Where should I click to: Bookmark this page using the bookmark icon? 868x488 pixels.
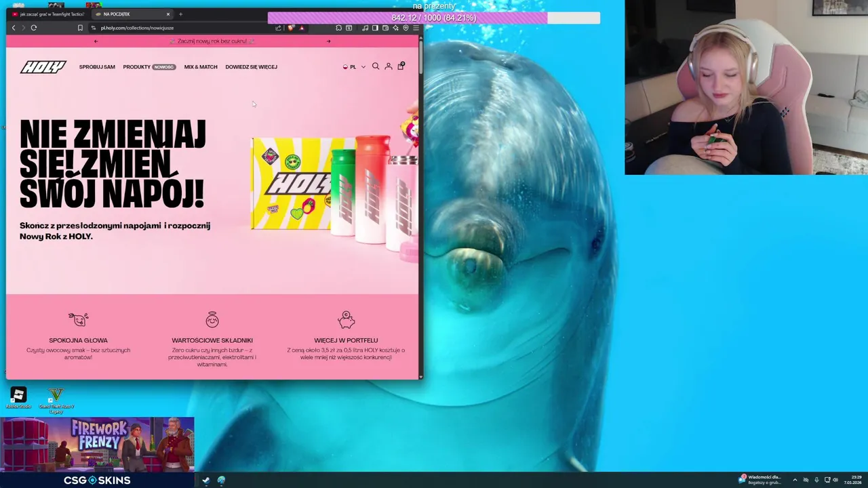[x=80, y=28]
